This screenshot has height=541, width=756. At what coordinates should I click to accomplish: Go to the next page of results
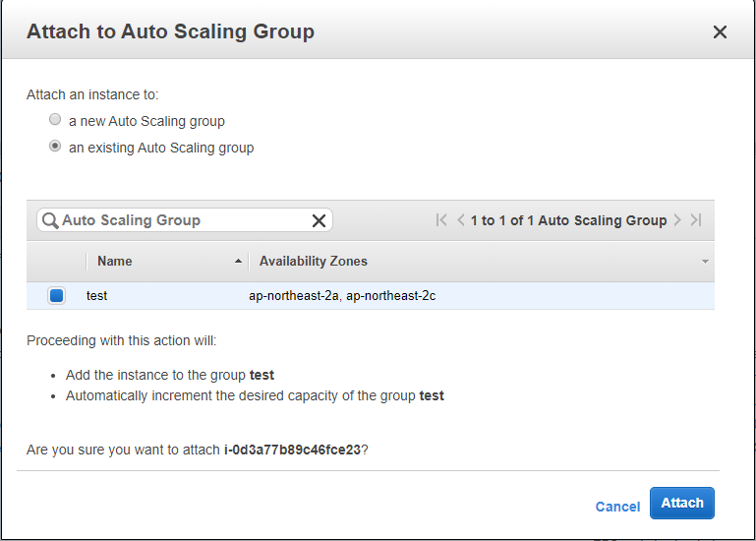(677, 220)
